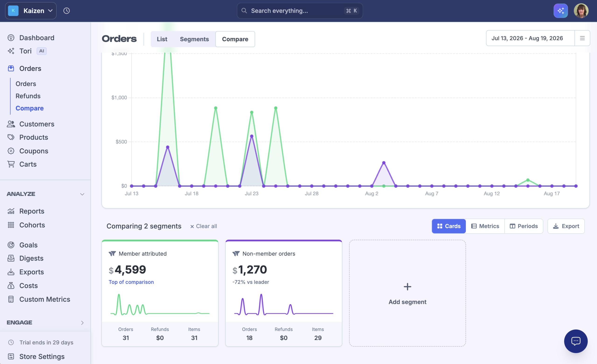Click the Digests inbox icon
597x364 pixels.
[x=11, y=258]
